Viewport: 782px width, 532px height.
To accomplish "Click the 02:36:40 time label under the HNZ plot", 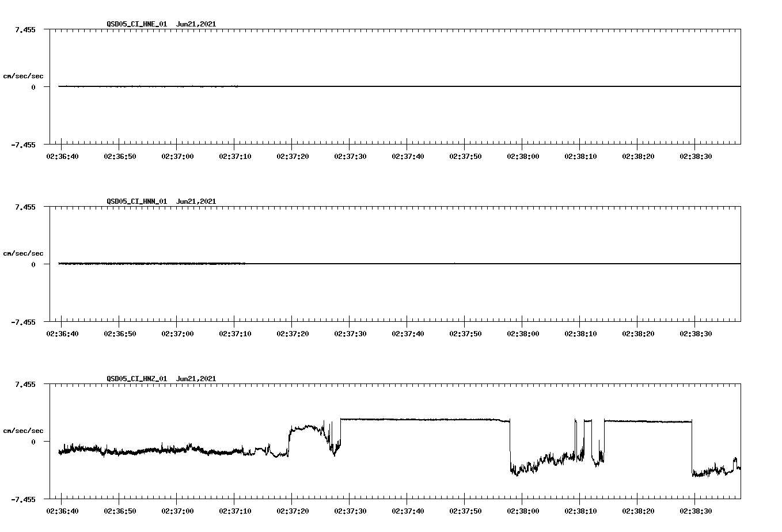I will 62,511.
